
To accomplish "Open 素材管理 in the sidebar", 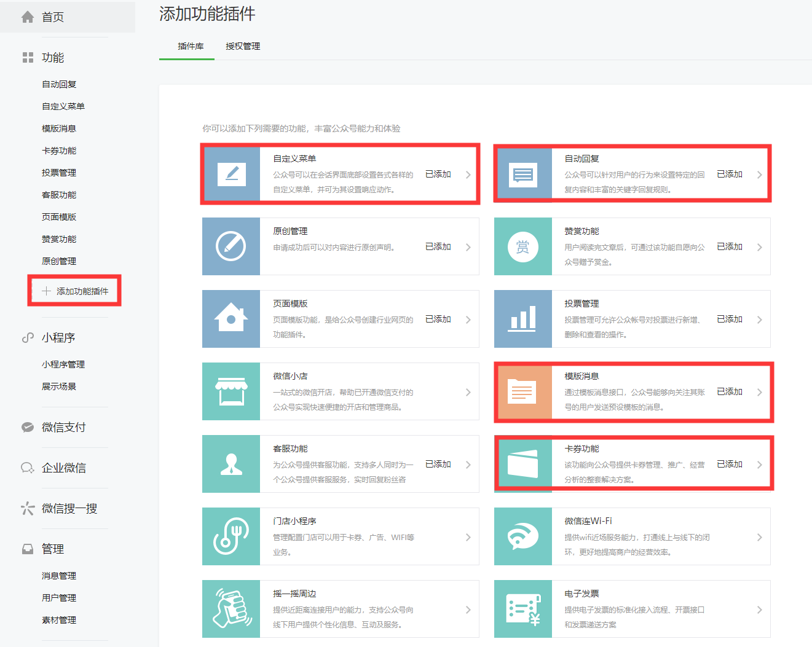I will point(59,620).
